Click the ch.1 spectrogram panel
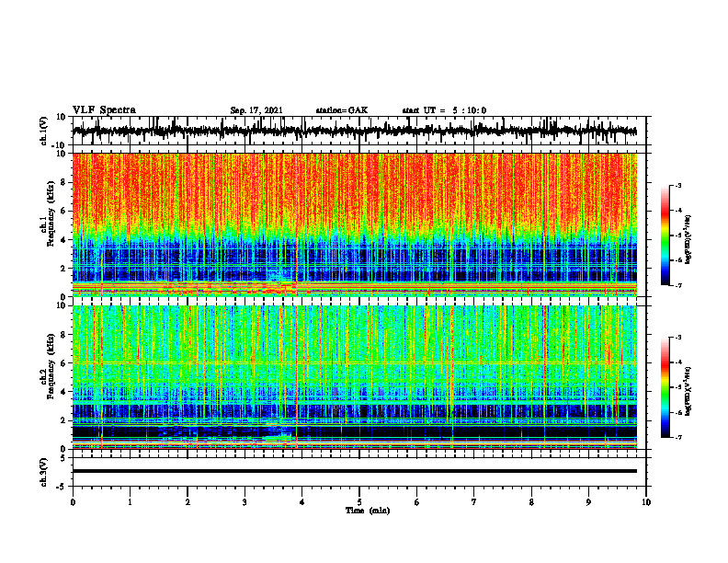The height and width of the screenshot is (563, 728). (x=355, y=224)
